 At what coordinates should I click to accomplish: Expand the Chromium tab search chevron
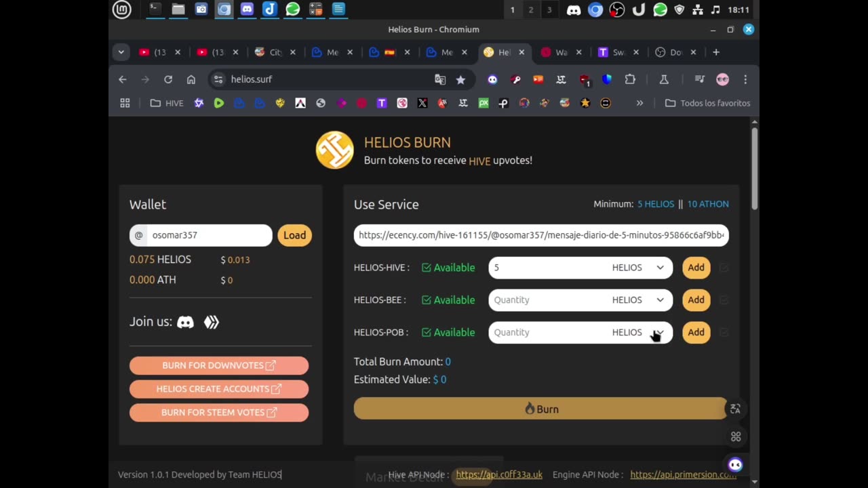click(121, 52)
